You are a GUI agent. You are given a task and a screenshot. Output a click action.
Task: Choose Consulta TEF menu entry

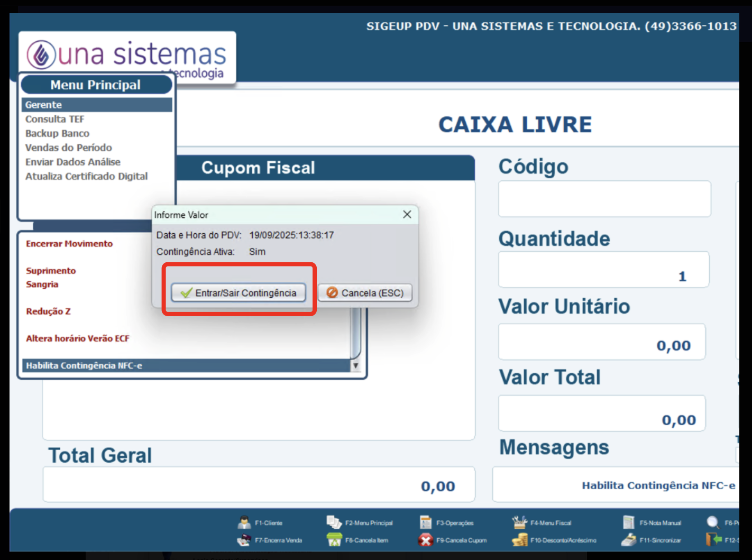coord(55,119)
